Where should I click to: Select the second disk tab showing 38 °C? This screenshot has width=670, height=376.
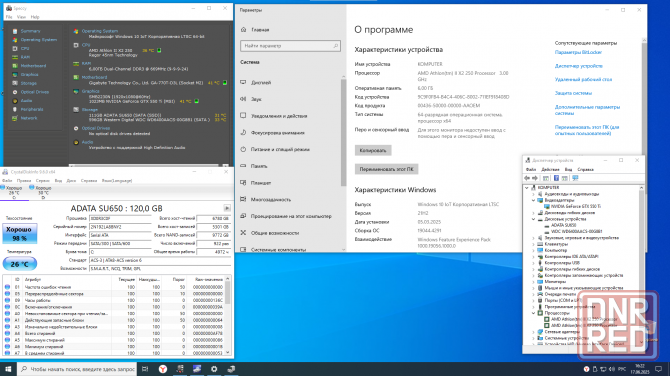pyautogui.click(x=43, y=191)
